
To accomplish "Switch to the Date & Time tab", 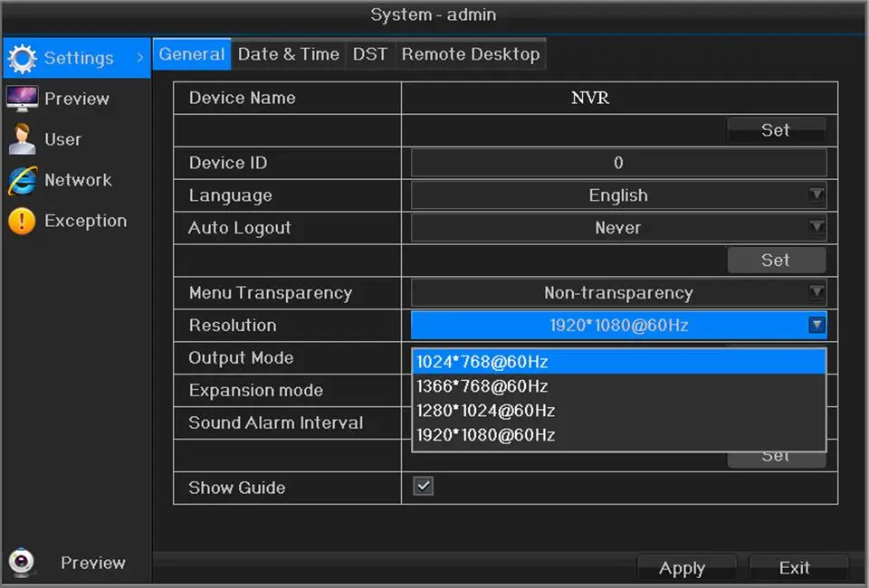I will pos(288,54).
